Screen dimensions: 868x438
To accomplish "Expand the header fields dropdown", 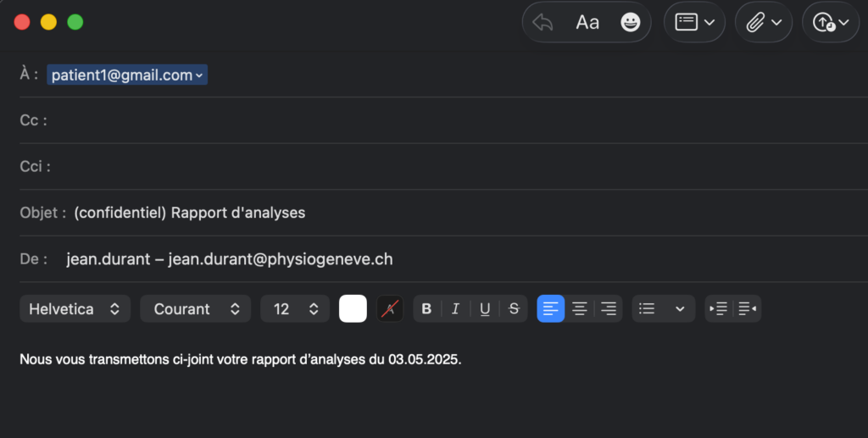I will pos(694,23).
